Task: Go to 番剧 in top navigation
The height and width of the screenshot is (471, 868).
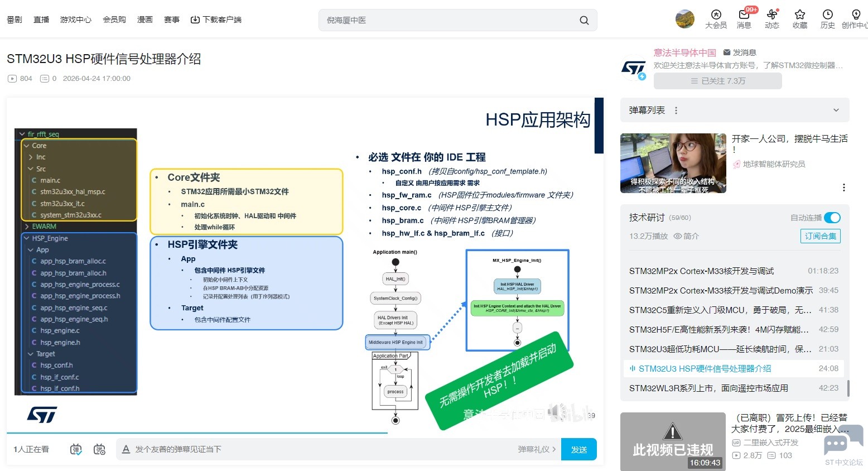Action: [15, 20]
